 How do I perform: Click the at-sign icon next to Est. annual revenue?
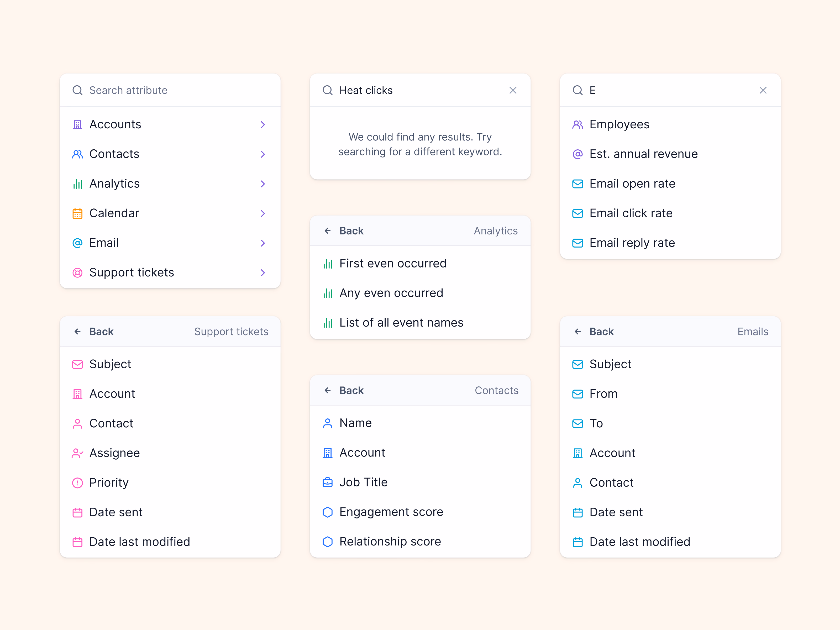(x=577, y=154)
